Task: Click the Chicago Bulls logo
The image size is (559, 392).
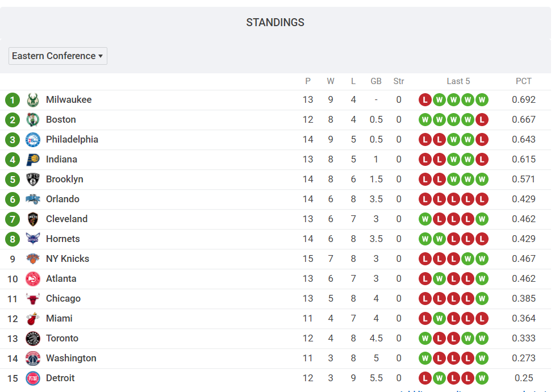Action: coord(32,299)
